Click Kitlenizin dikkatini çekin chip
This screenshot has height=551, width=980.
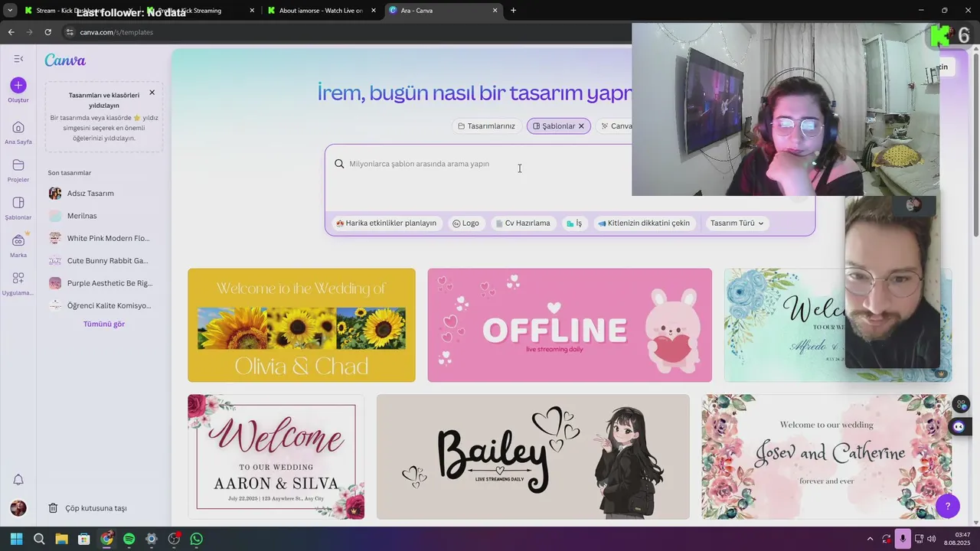click(644, 223)
